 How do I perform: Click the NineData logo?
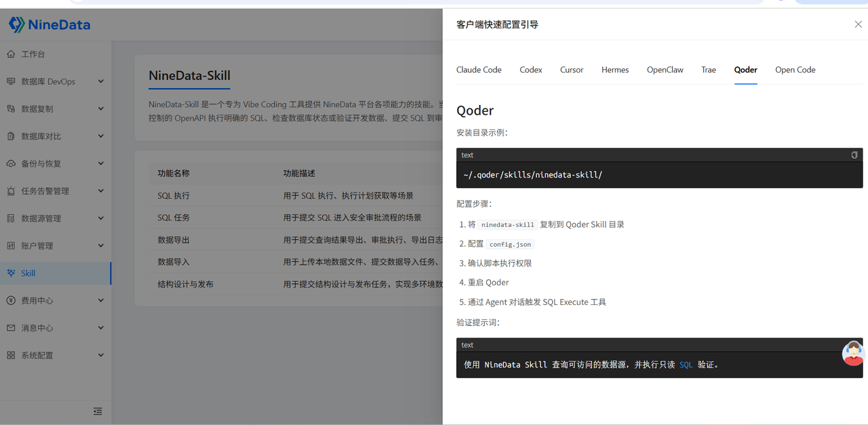click(x=50, y=25)
